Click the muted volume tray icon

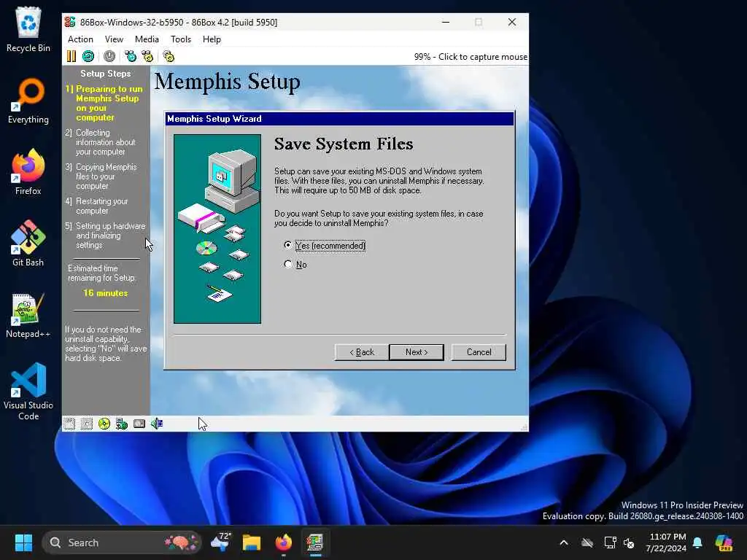click(629, 542)
